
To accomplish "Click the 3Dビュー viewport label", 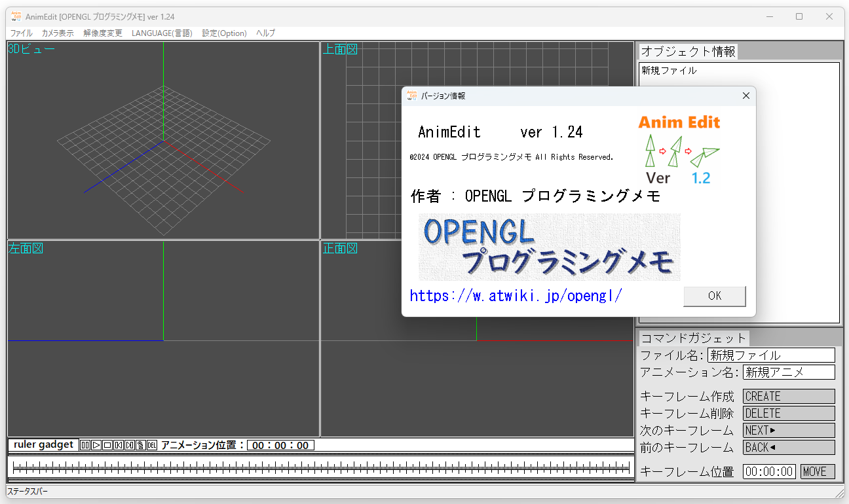I will (31, 49).
